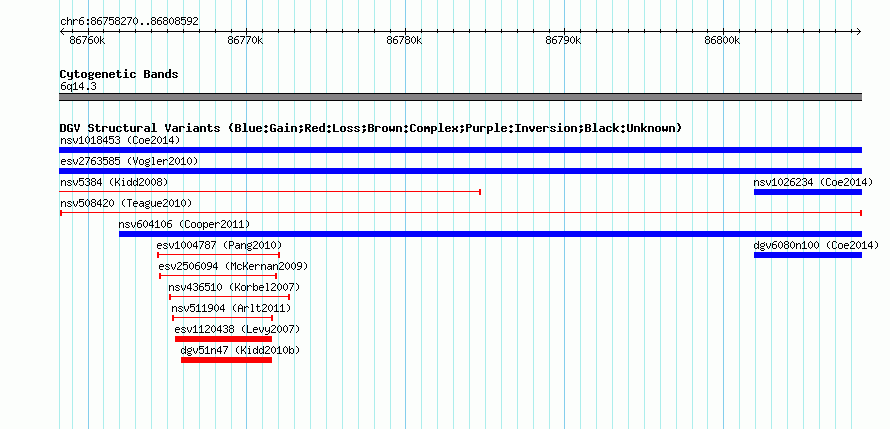Click the 86790k ruler tick label
890x429 pixels.
pyautogui.click(x=563, y=41)
